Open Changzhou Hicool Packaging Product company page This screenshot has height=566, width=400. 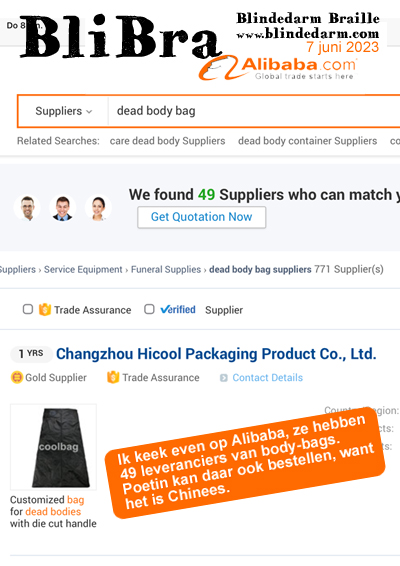click(x=216, y=354)
